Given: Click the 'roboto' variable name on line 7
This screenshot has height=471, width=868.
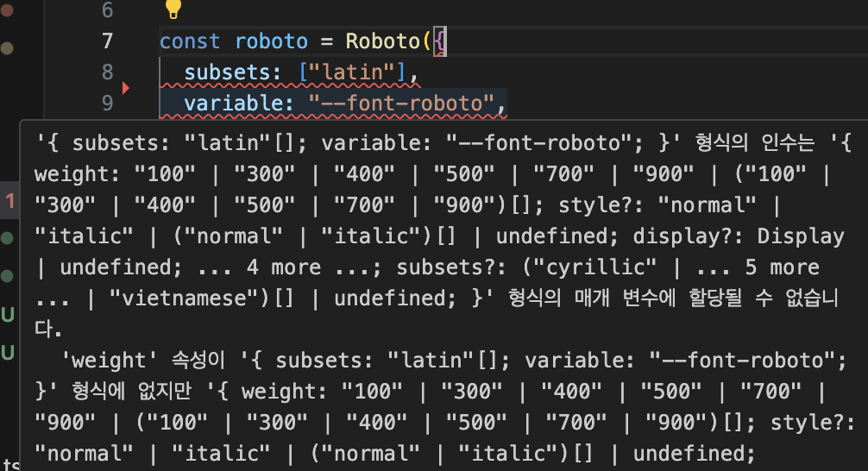Looking at the screenshot, I should point(271,41).
